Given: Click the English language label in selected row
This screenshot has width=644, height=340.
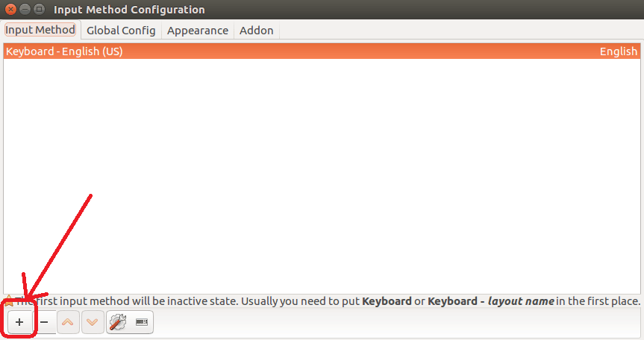Looking at the screenshot, I should click(618, 51).
